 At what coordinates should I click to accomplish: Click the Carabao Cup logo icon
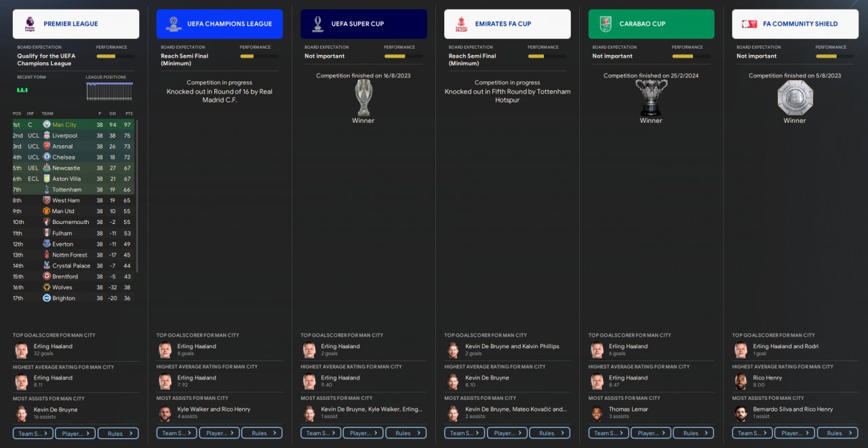tap(605, 24)
